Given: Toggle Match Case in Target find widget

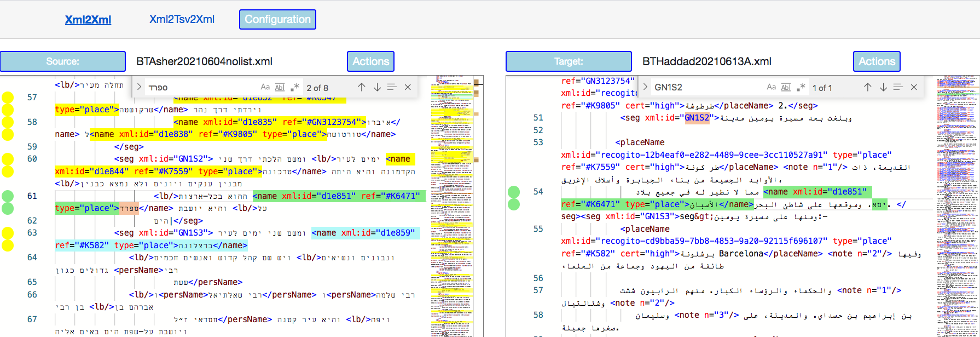Looking at the screenshot, I should point(772,87).
